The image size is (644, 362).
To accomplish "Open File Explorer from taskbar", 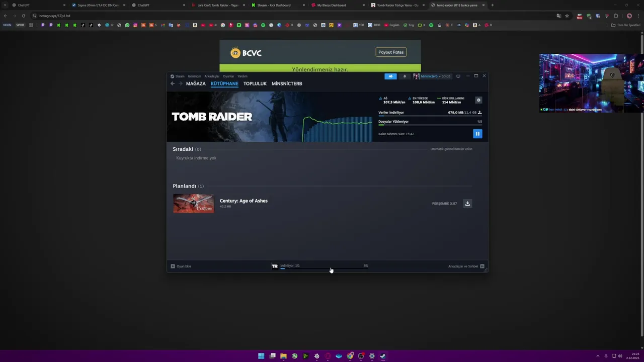I will [x=283, y=356].
